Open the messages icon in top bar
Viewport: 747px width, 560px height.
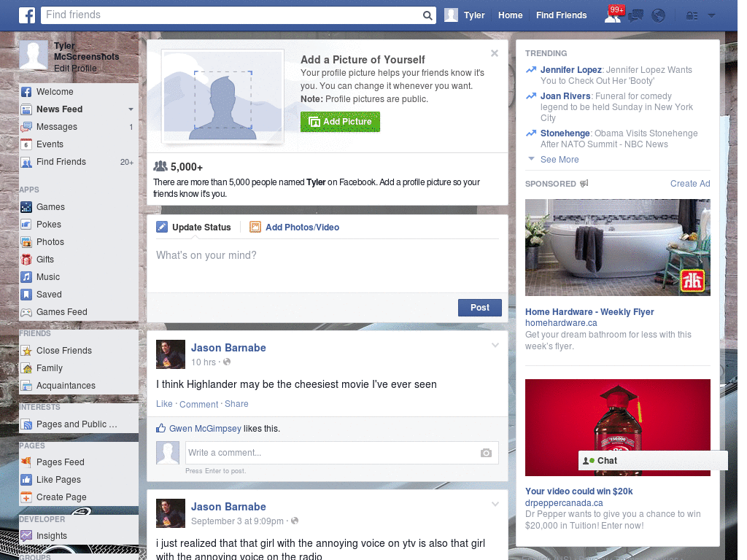pos(635,16)
